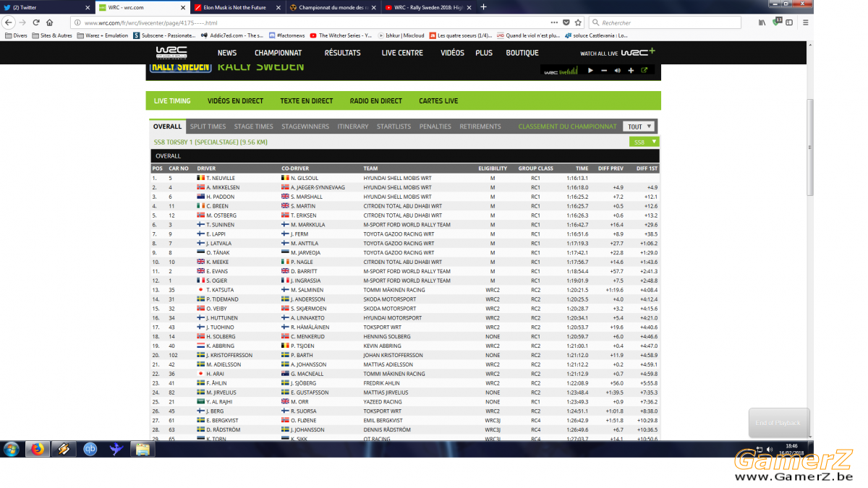Open the TOUT championship filter dropdown

(639, 127)
